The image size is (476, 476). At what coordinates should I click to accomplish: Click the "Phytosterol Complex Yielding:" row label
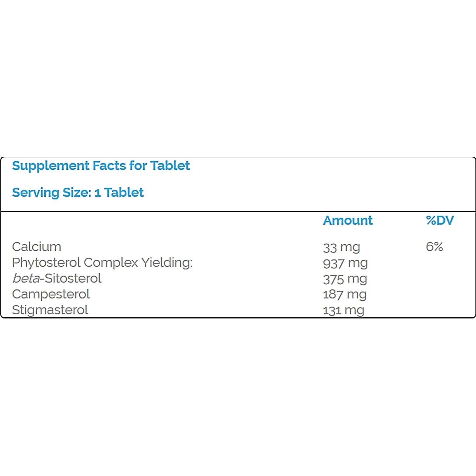(x=102, y=263)
